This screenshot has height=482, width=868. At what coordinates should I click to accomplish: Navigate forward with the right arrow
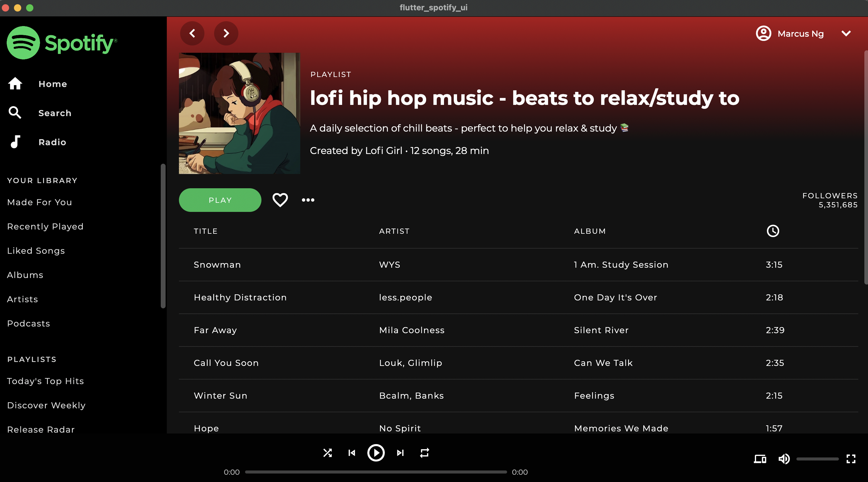click(226, 33)
